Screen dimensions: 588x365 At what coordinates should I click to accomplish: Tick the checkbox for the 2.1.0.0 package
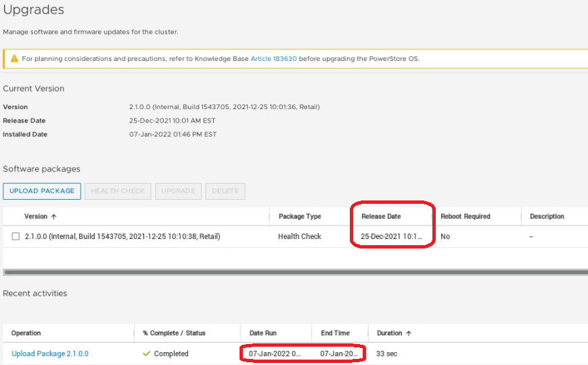click(x=16, y=236)
